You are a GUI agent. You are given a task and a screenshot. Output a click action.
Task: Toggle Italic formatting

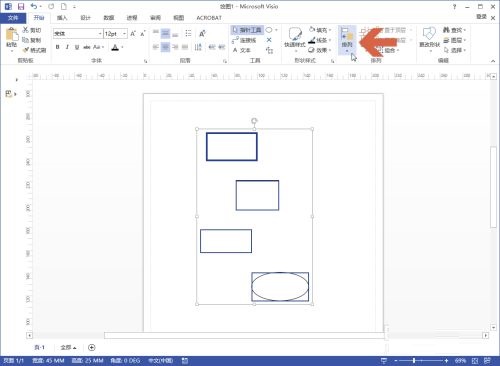click(x=67, y=47)
